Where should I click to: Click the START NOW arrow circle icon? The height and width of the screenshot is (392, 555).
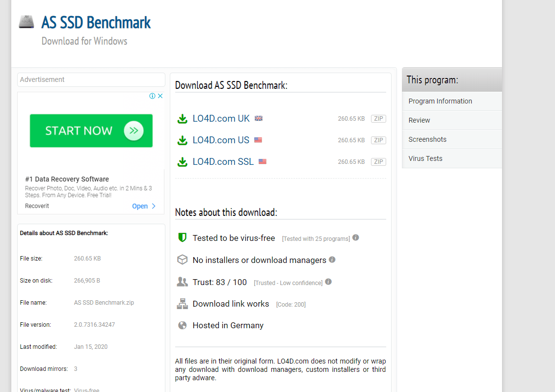click(133, 131)
